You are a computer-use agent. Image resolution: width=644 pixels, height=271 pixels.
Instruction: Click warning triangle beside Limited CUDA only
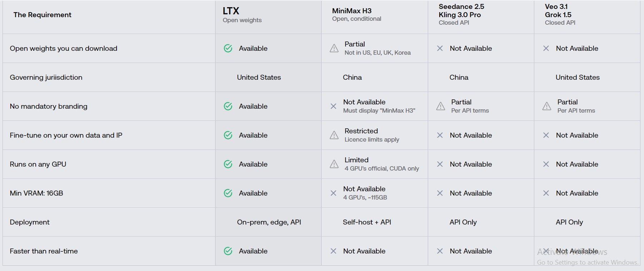pyautogui.click(x=334, y=164)
